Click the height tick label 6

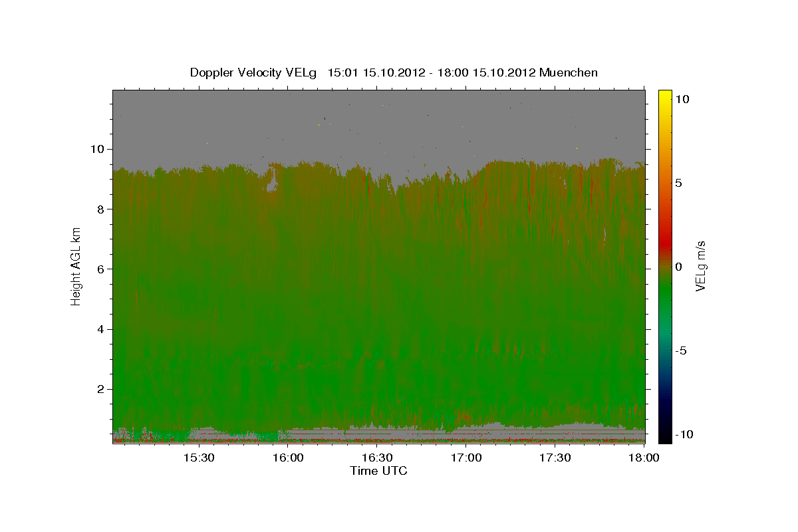102,269
